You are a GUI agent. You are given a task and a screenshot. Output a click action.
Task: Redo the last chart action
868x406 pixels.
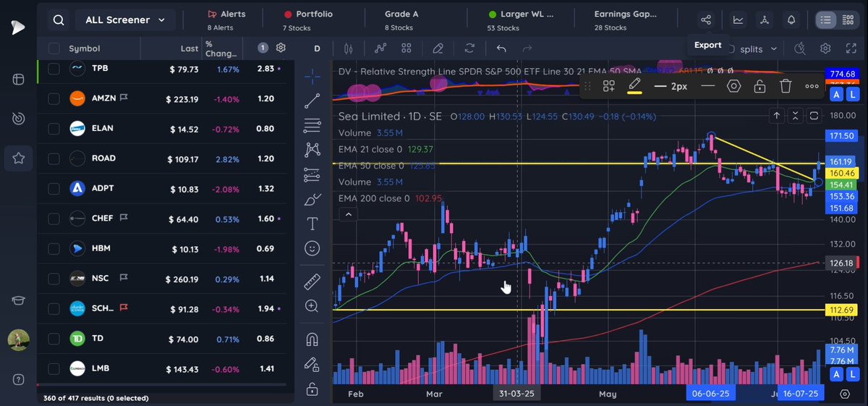tap(527, 48)
